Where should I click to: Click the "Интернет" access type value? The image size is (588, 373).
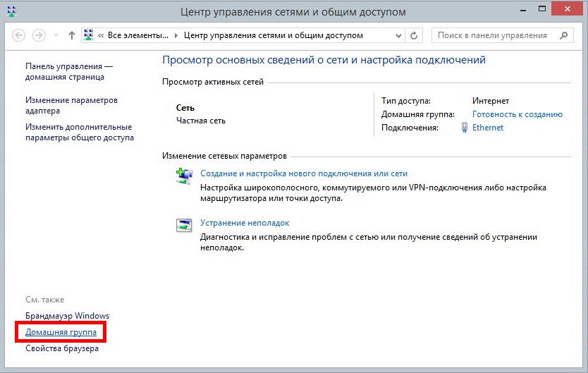coord(491,101)
